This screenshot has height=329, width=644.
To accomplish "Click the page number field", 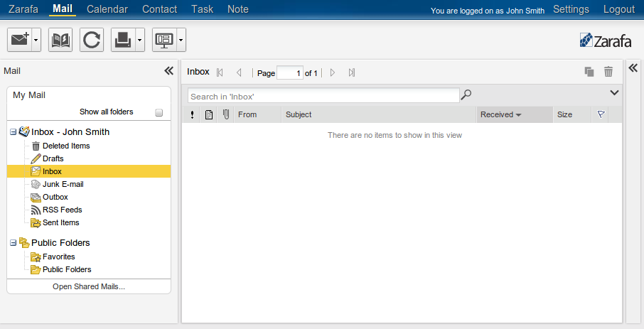I will tap(290, 72).
